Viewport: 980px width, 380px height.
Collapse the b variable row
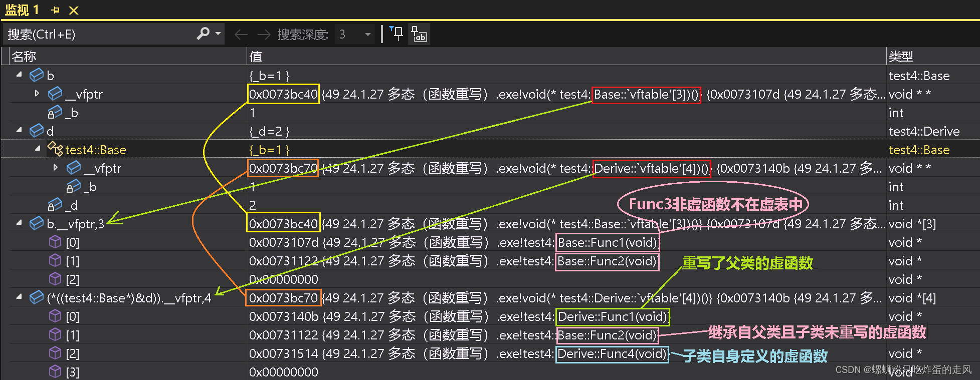click(x=19, y=75)
